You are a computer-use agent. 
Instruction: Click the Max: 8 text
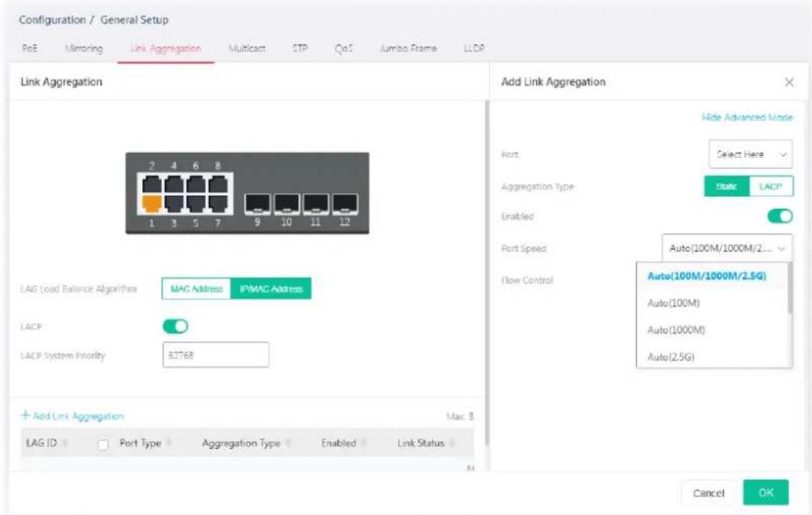(x=460, y=416)
